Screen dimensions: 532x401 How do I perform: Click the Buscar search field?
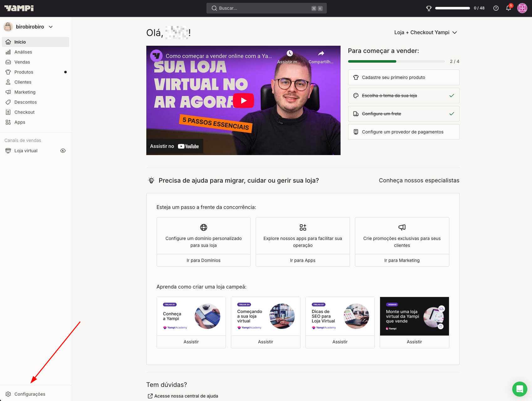coord(267,8)
